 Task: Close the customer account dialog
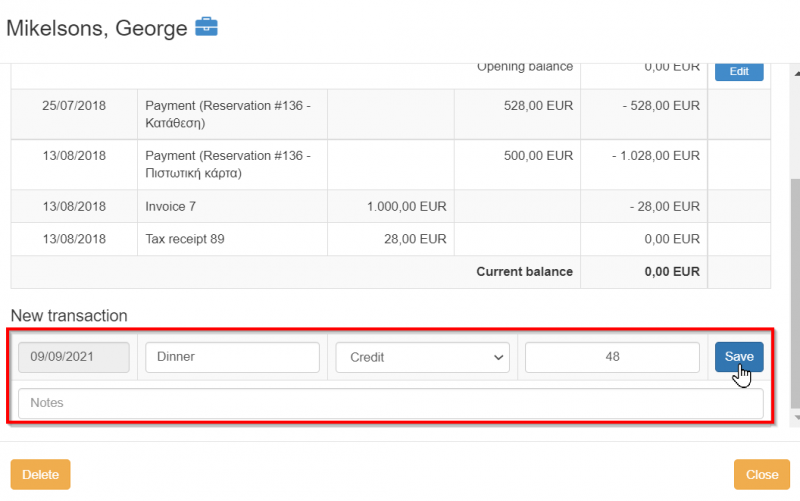(761, 474)
